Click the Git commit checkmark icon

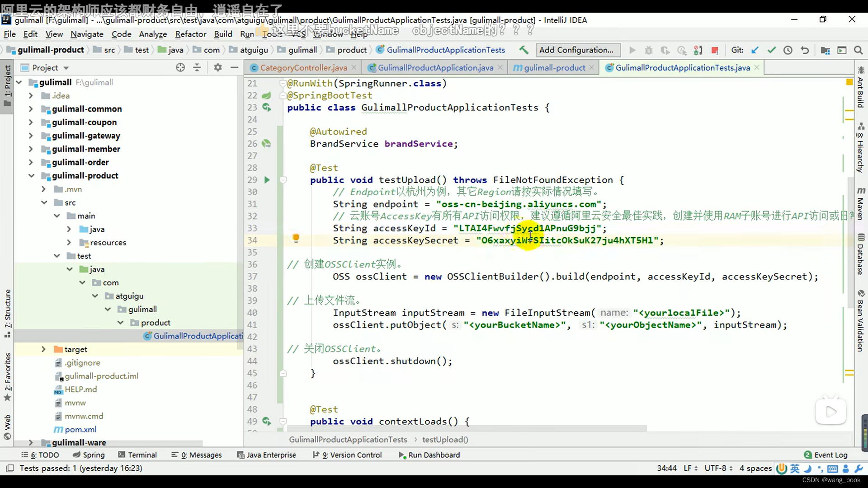(772, 50)
